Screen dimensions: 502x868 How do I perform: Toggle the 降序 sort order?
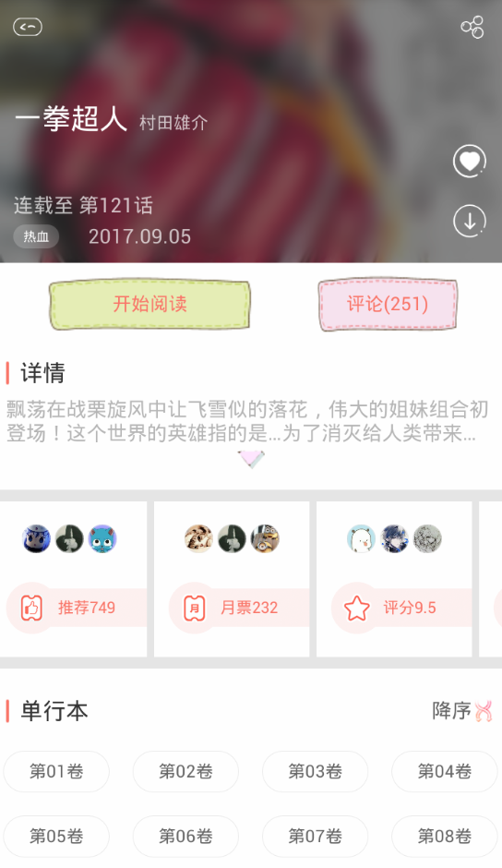pos(462,711)
